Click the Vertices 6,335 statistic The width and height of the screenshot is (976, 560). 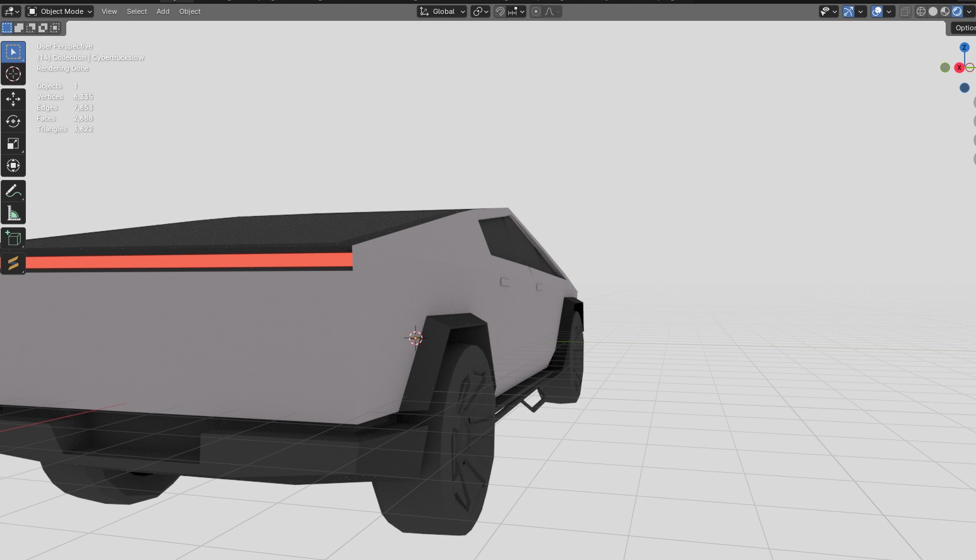(64, 97)
